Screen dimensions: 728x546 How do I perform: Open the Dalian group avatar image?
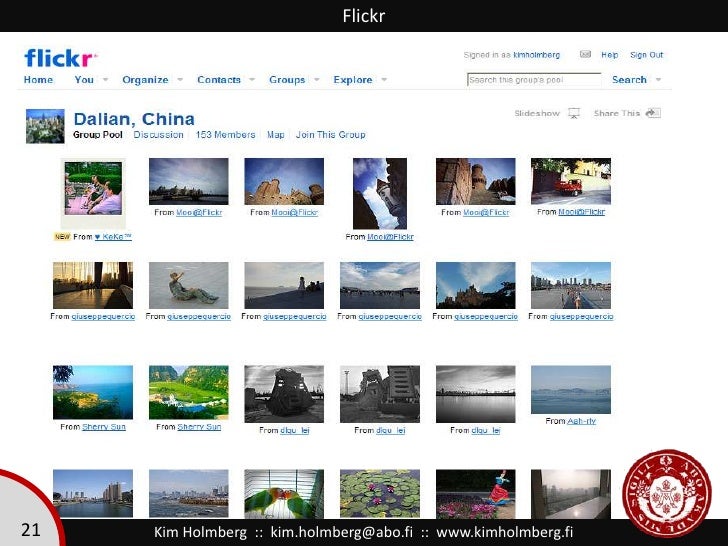point(45,126)
